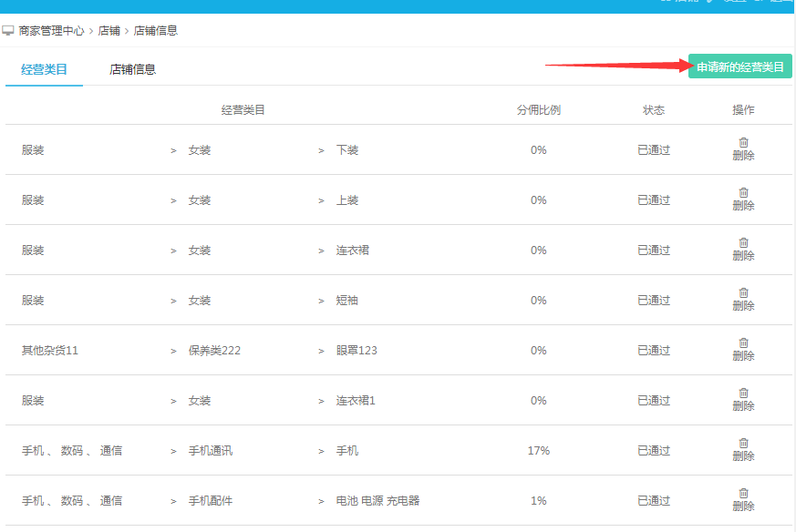Click the 保养类222 category cell

click(214, 351)
